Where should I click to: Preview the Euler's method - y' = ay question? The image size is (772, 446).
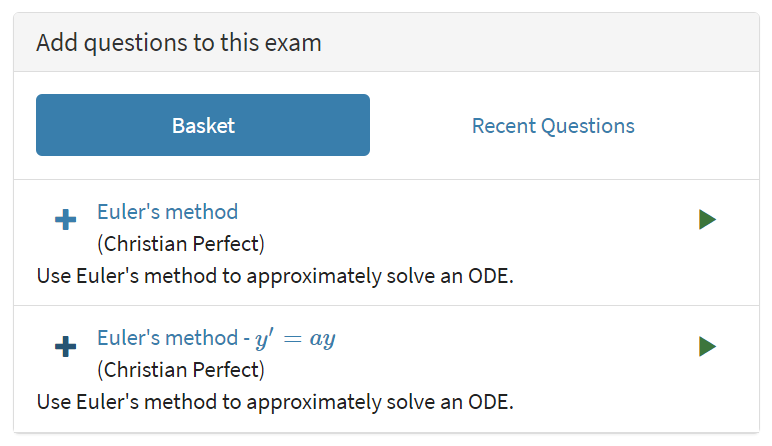(x=707, y=347)
